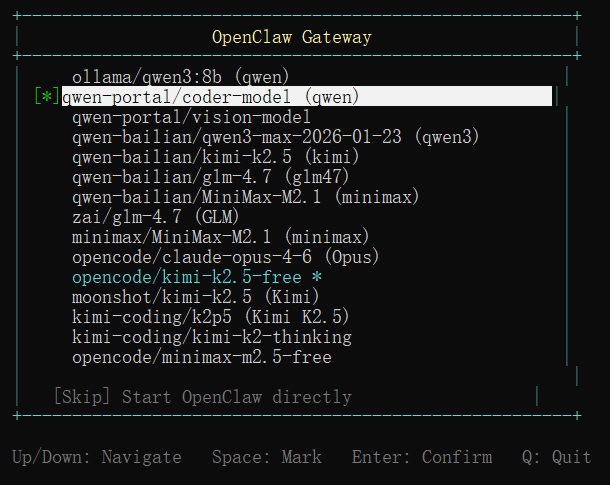
Task: Choose kimi-coding/kimi-k2-thinking model
Action: pyautogui.click(x=212, y=337)
